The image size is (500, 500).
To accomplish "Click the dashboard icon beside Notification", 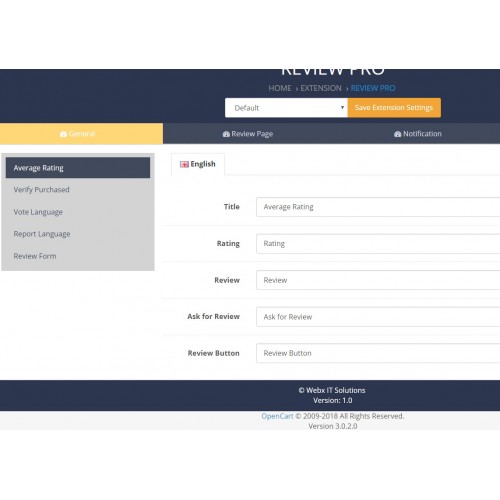I will [397, 134].
